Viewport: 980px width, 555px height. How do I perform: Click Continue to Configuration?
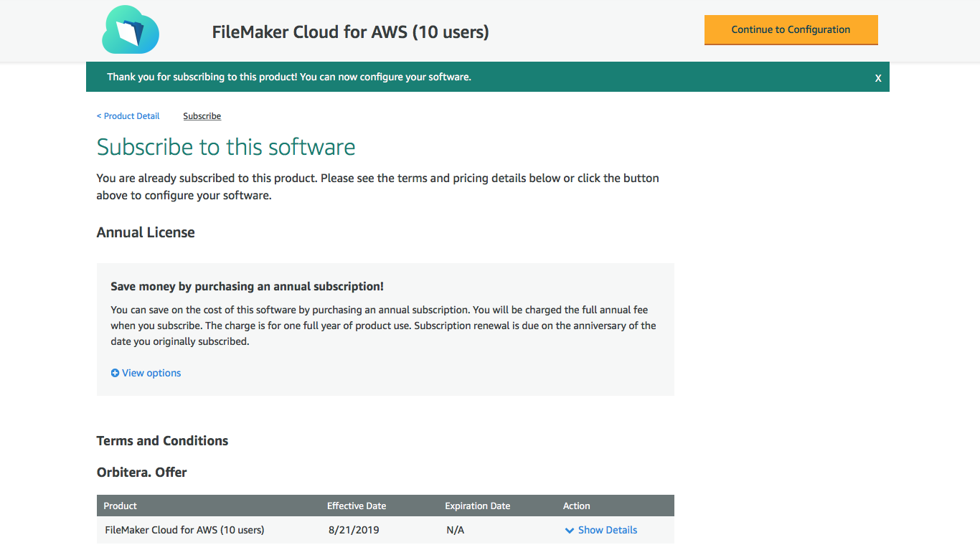pyautogui.click(x=791, y=30)
